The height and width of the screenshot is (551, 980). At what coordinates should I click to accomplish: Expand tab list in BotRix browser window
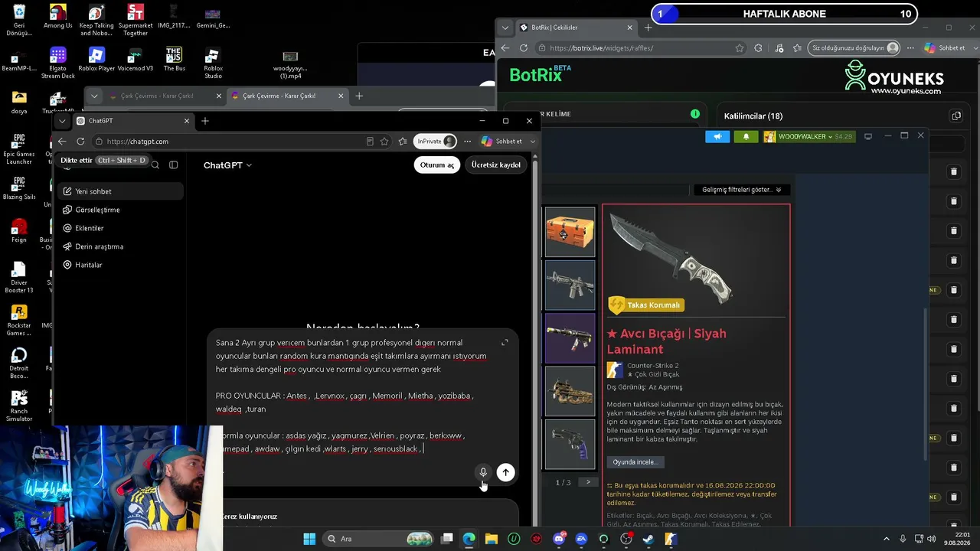tap(505, 28)
